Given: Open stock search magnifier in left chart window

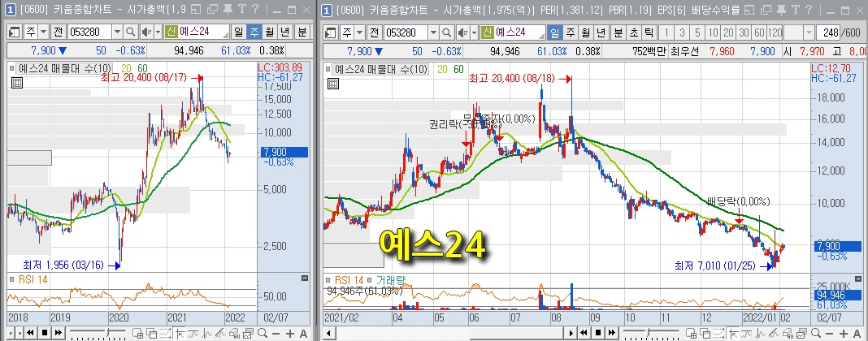Looking at the screenshot, I should click(x=131, y=32).
